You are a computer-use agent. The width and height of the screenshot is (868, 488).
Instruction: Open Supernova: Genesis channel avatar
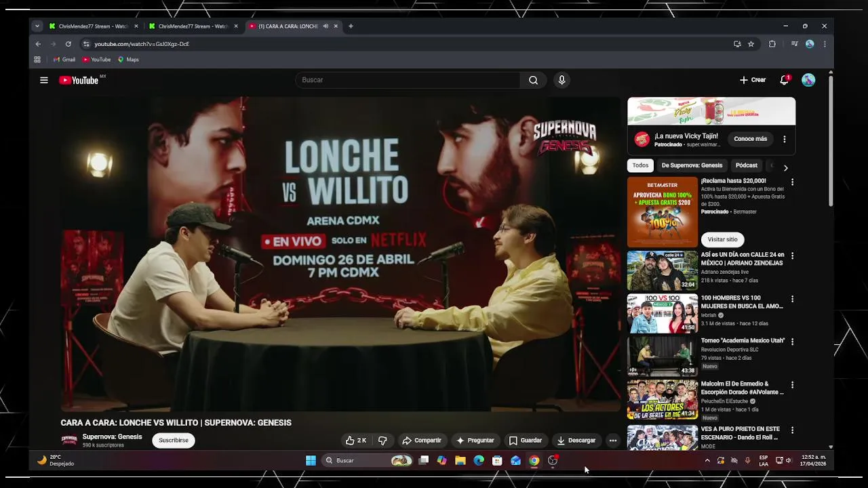[x=69, y=441]
